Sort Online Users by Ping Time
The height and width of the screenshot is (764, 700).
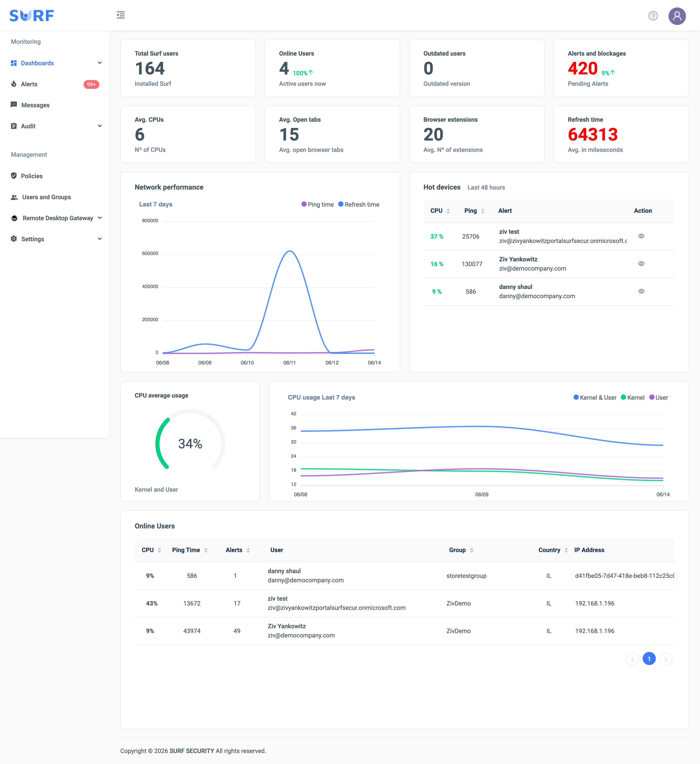pyautogui.click(x=206, y=550)
